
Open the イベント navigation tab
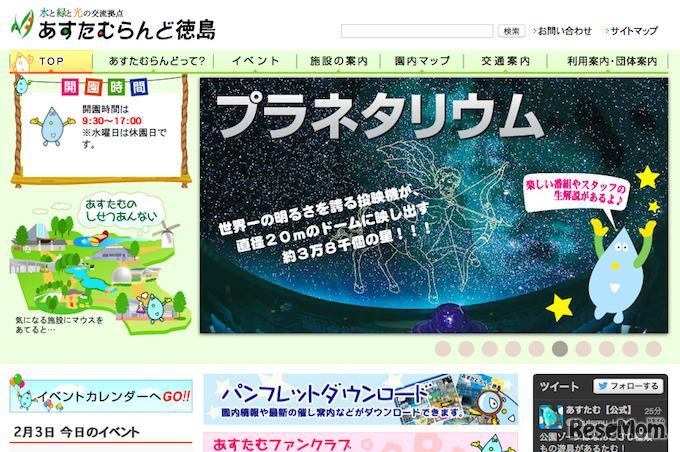(x=255, y=61)
